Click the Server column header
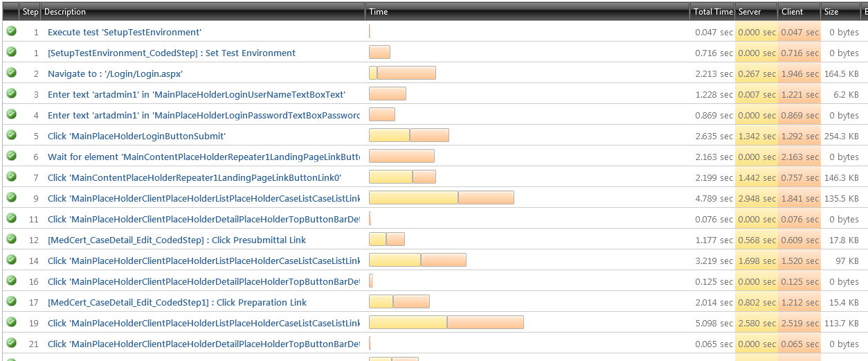Screen dimensions: 868x361 [x=750, y=12]
